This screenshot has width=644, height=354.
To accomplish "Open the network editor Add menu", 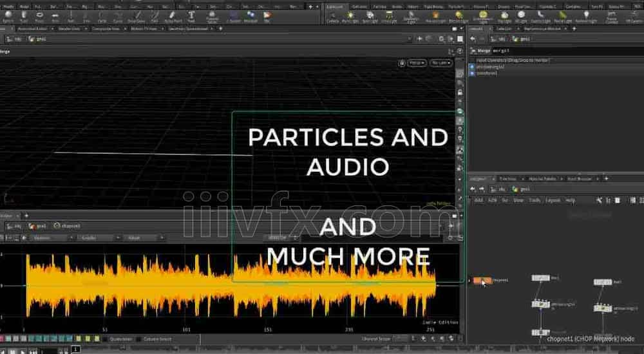I will click(478, 200).
